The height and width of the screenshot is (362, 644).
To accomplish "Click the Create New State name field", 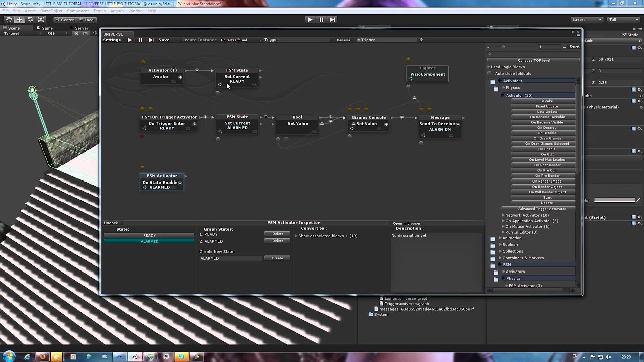I will tap(230, 258).
